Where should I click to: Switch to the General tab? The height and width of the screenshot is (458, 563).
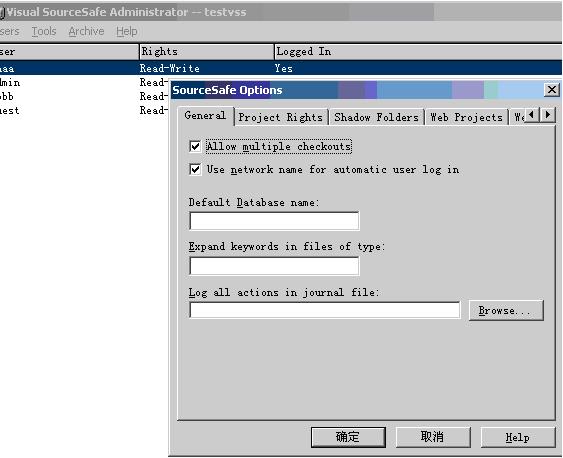click(205, 116)
